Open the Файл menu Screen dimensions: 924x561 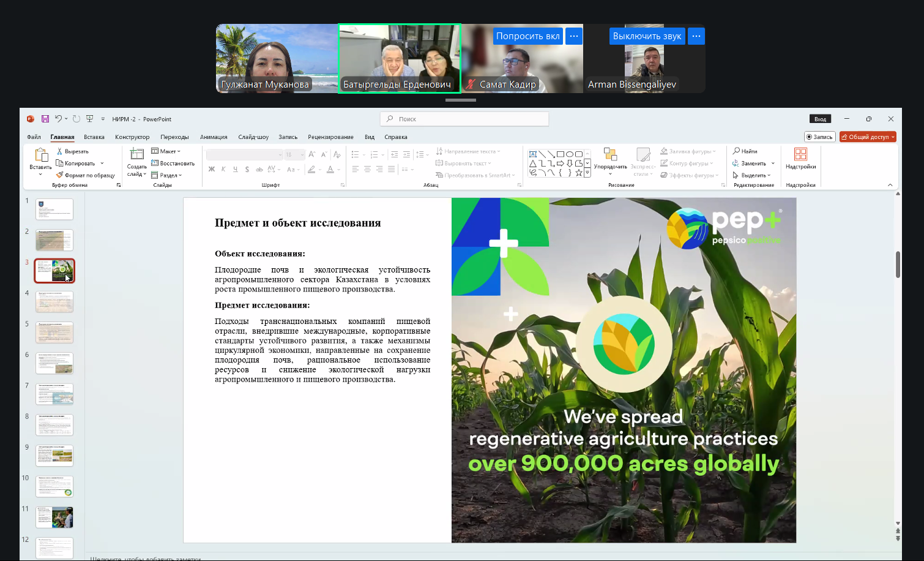click(34, 137)
